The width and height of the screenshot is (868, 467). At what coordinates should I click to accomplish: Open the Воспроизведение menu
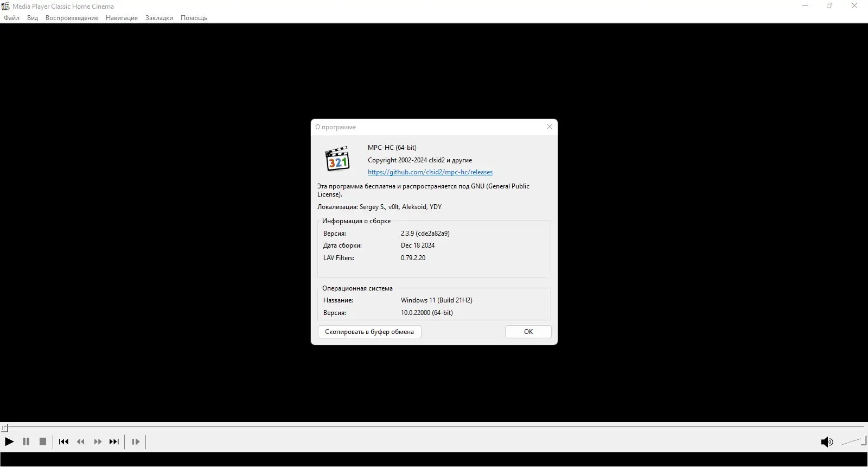(x=72, y=18)
